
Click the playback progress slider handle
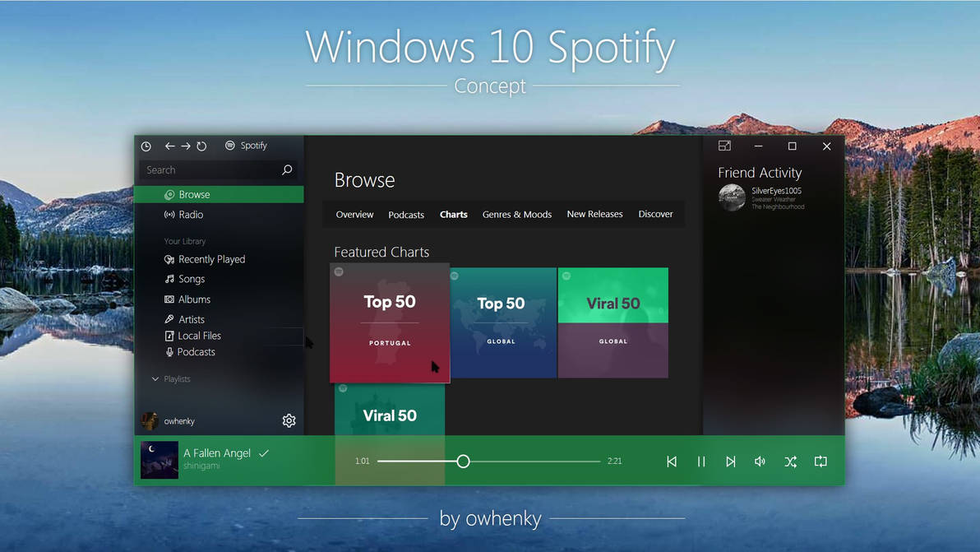(463, 462)
